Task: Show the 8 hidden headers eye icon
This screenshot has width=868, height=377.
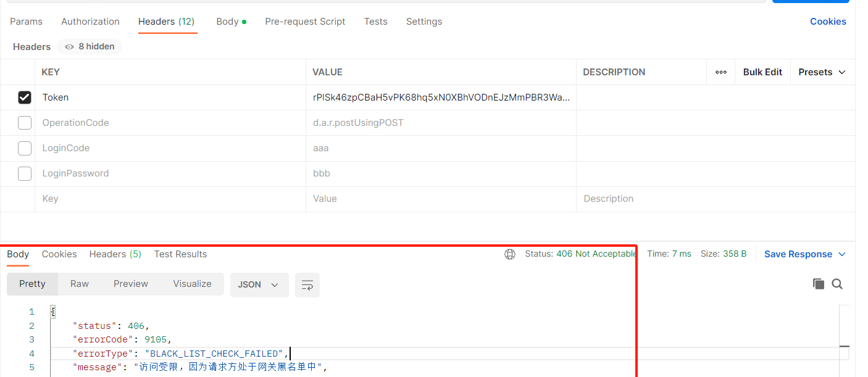Action: coord(69,47)
